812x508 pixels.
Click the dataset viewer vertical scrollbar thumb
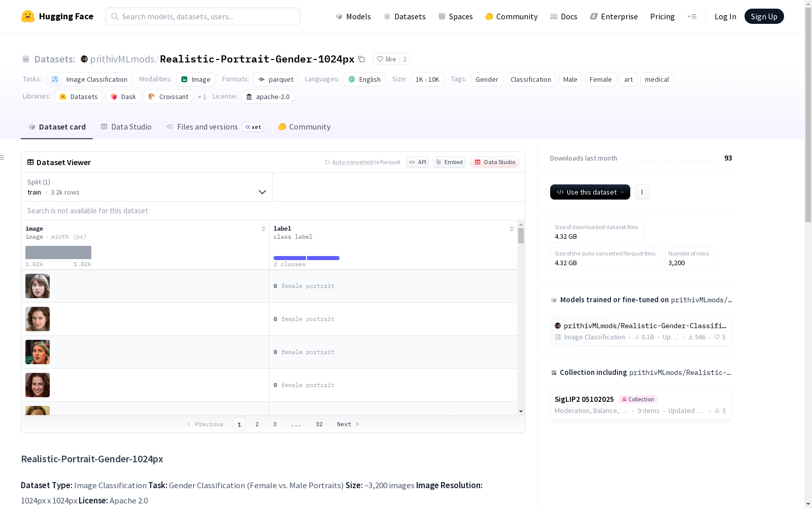(521, 236)
